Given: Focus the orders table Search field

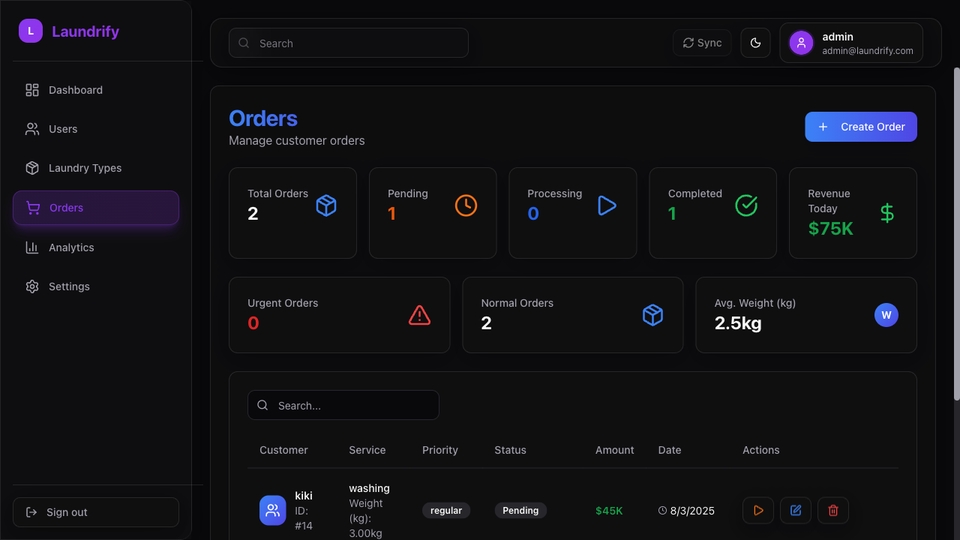Looking at the screenshot, I should pos(343,405).
